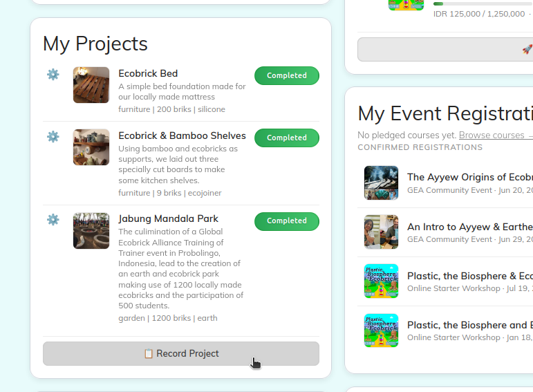Open Plastic, the Biosphere Jan 18 workshop thumbnail
The image size is (533, 392).
tap(381, 330)
